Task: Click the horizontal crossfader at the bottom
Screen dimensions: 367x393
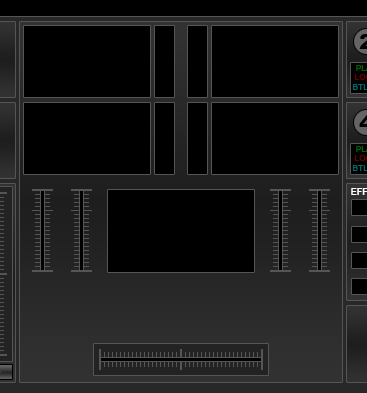Action: [181, 359]
